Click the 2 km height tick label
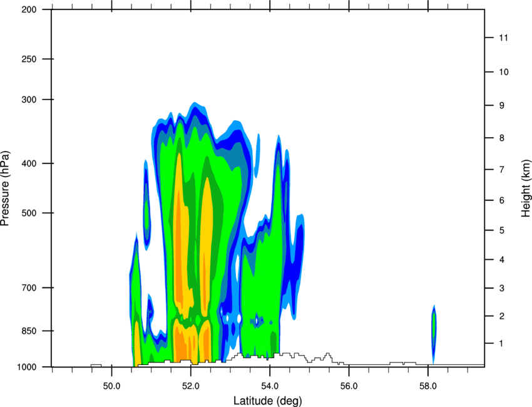The width and height of the screenshot is (532, 407). point(502,316)
